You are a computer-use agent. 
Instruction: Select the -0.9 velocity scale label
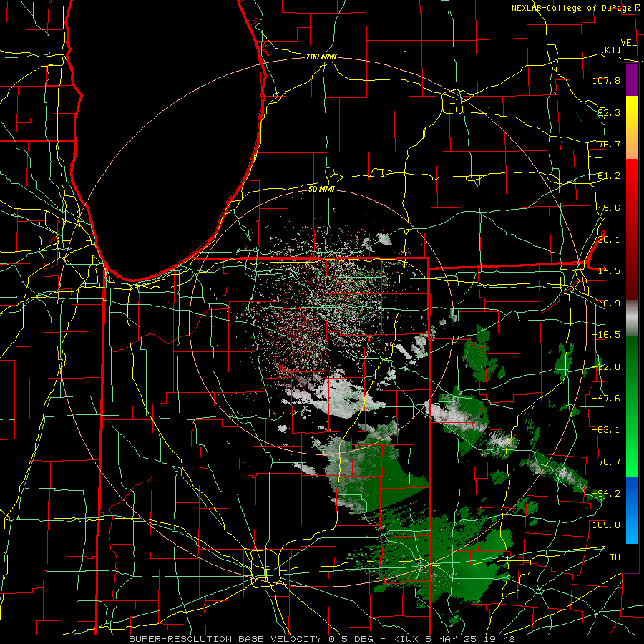point(609,303)
